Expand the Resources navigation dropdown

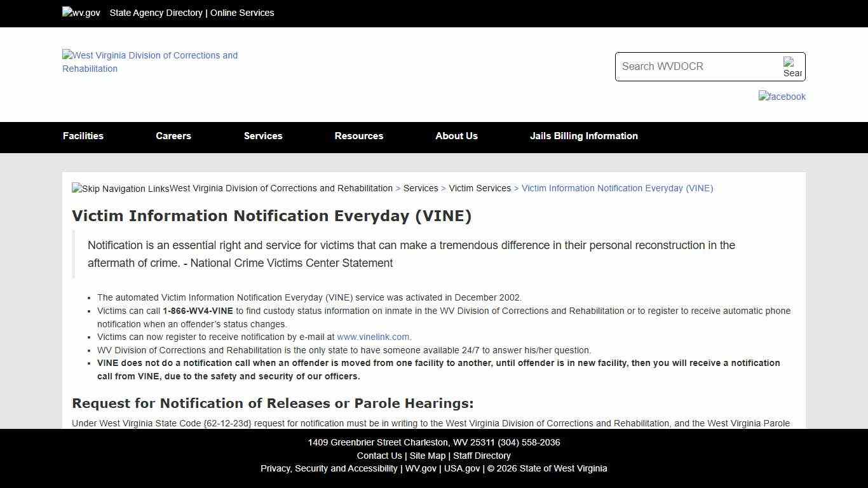pyautogui.click(x=358, y=136)
